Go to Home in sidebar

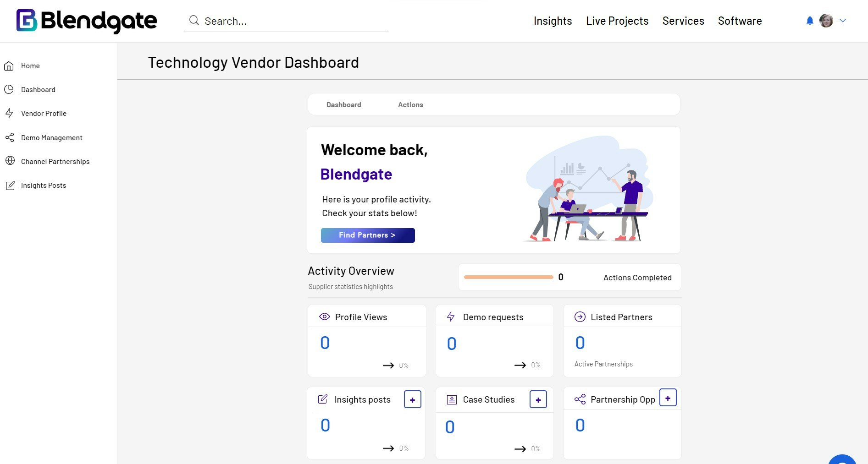pyautogui.click(x=30, y=66)
